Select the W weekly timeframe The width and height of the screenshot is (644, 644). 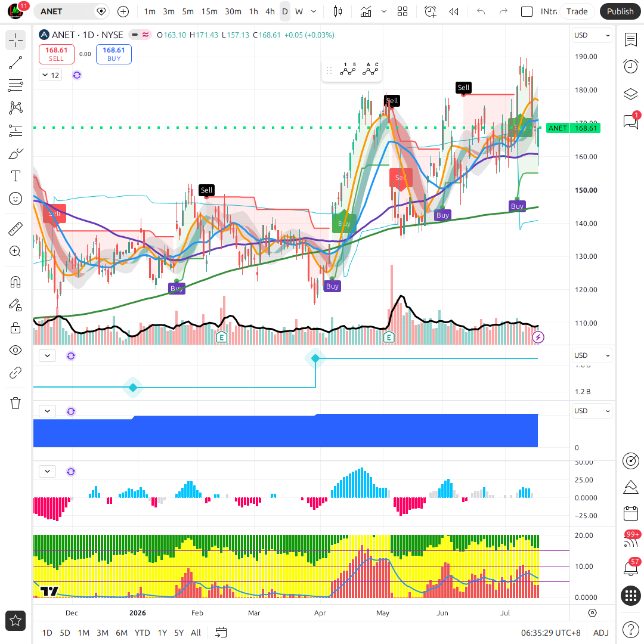click(299, 11)
